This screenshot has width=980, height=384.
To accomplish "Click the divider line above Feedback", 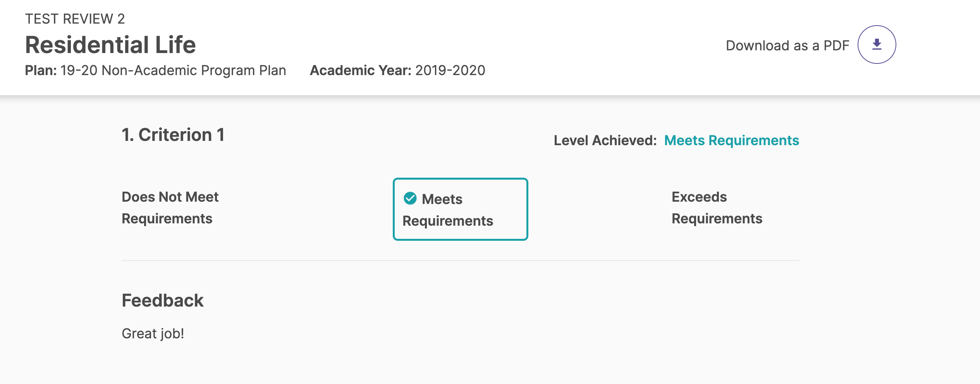I will pos(460,261).
